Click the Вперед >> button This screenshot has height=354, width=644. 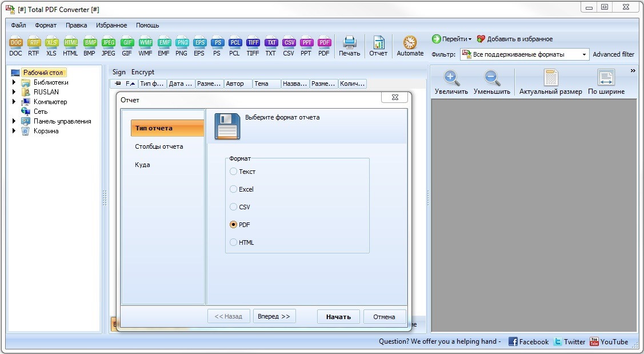[274, 316]
